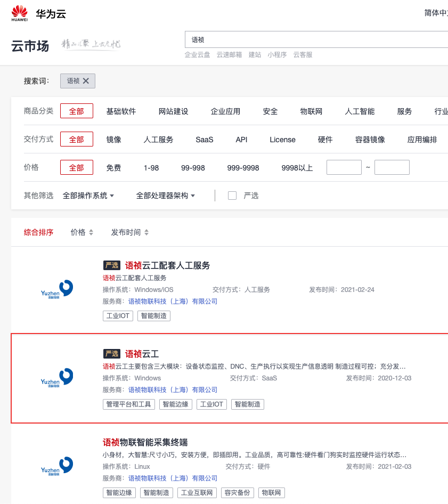The image size is (448, 504).
Task: Click 工业IOT tag on 语祯云工
Action: pyautogui.click(x=212, y=404)
